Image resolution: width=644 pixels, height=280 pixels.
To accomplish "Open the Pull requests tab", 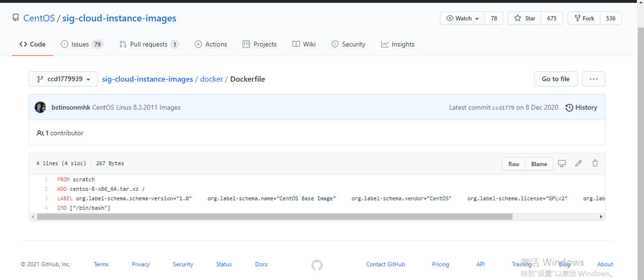I will [149, 44].
